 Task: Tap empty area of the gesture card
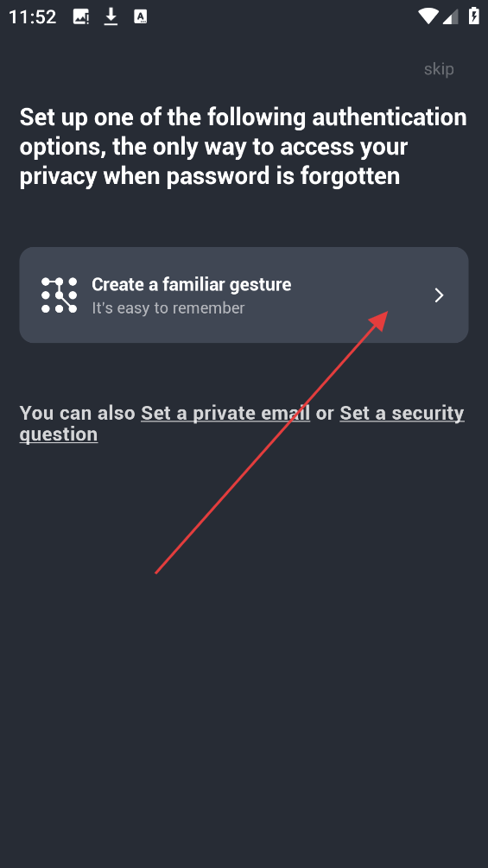pos(354,276)
